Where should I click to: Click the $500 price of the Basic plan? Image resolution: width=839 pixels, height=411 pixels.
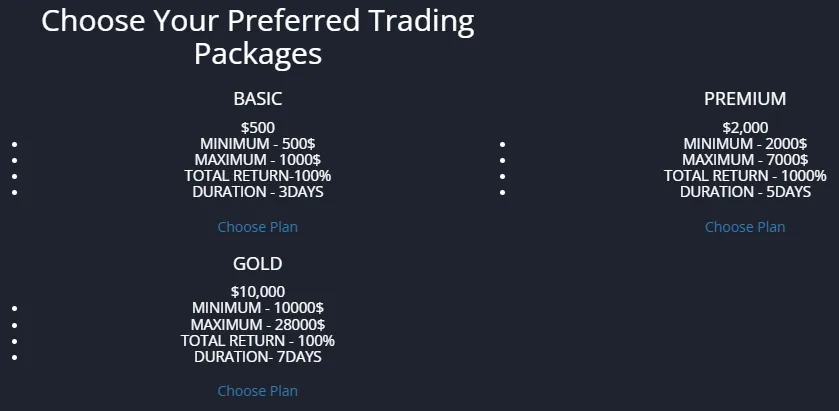coord(258,127)
